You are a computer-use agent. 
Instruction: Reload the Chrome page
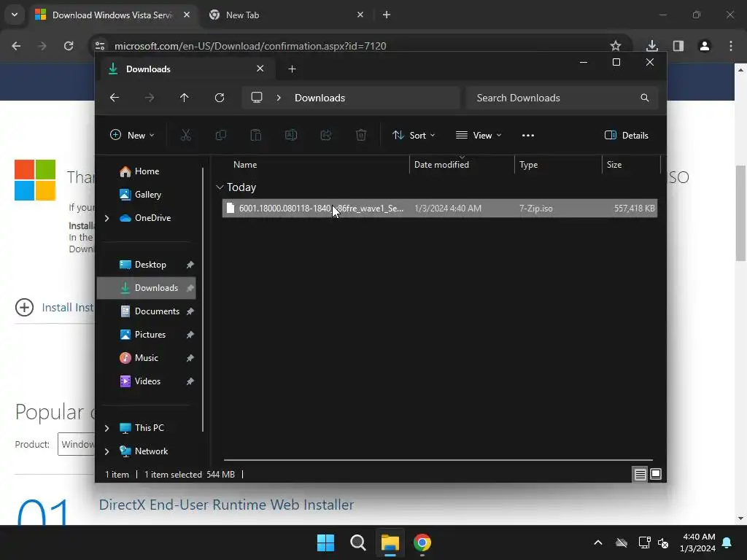69,46
